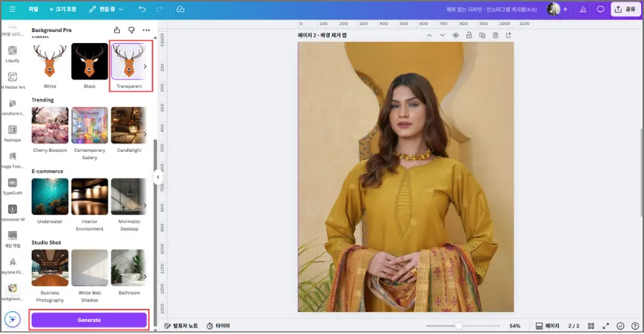Open Background Pro more options menu
This screenshot has height=334, width=644.
tap(147, 30)
